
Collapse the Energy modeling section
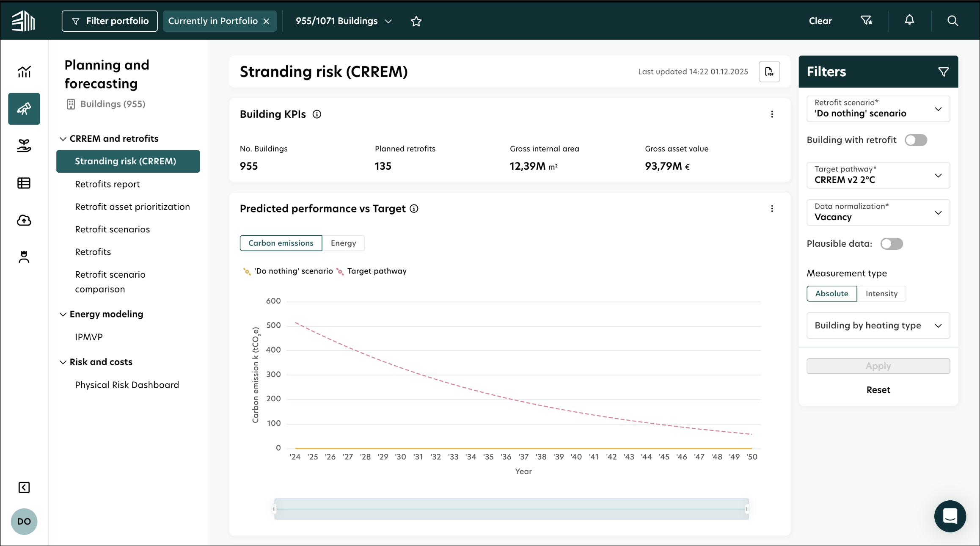[63, 314]
